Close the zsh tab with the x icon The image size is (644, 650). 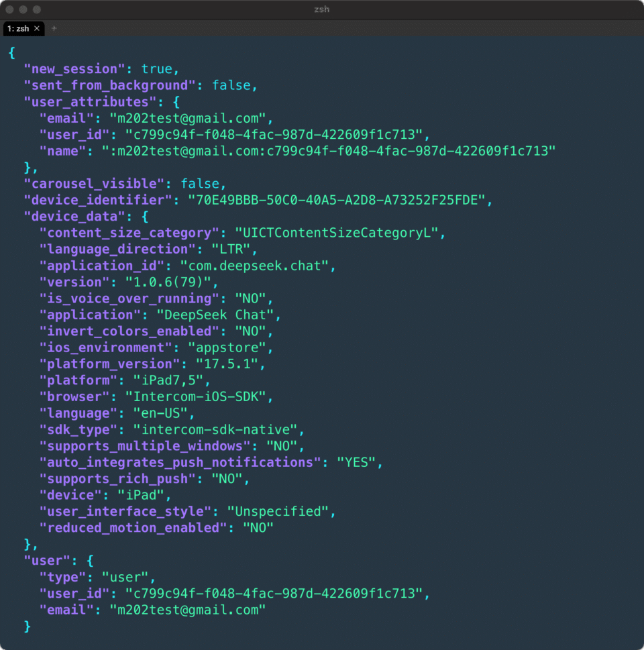tap(37, 28)
